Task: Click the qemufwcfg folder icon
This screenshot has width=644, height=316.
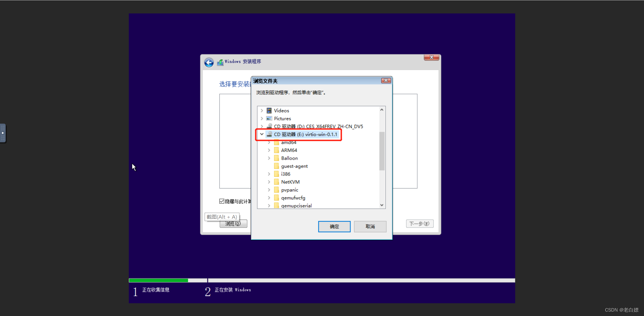Action: tap(276, 198)
